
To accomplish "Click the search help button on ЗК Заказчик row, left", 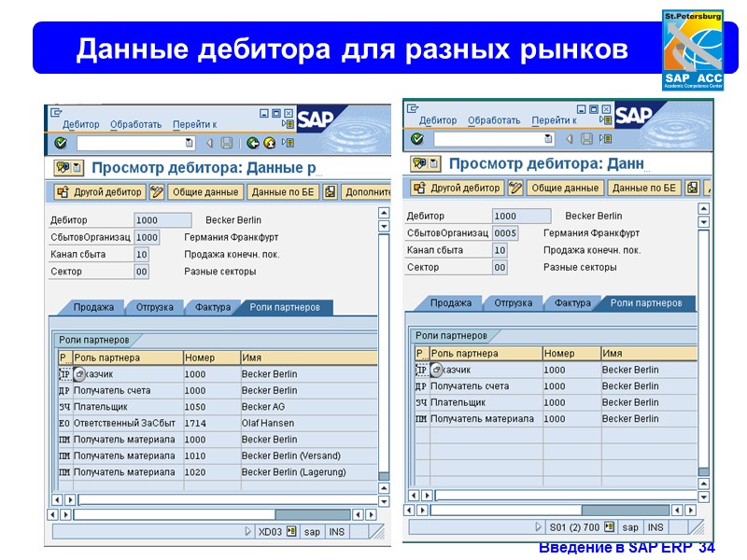I will coord(79,374).
